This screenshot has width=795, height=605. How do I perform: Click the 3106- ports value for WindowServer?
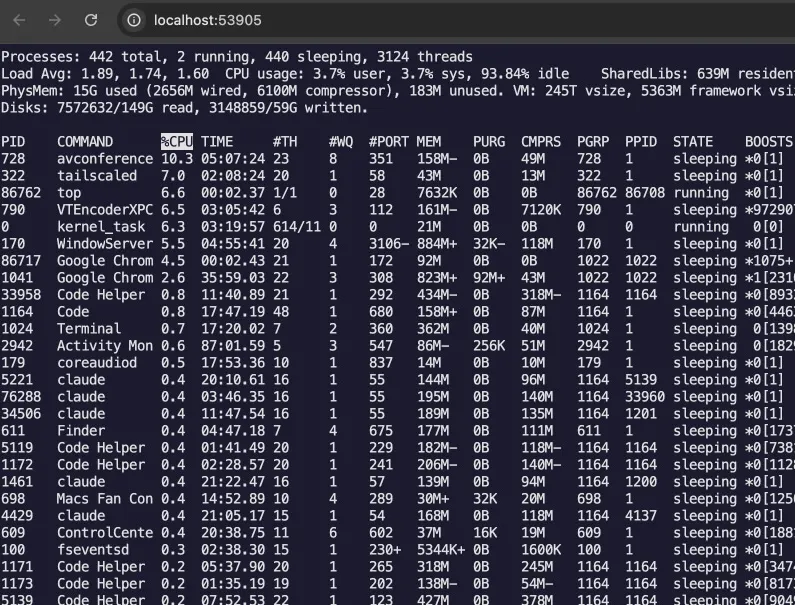click(x=388, y=243)
